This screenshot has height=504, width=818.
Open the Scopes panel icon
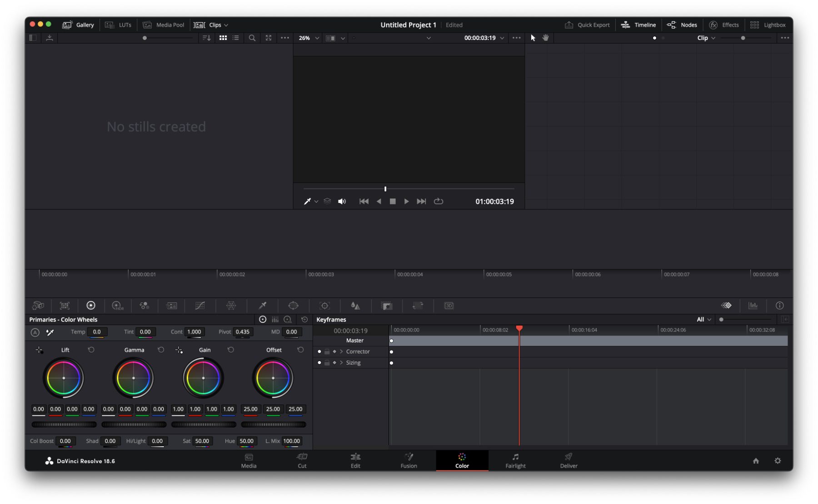pos(753,306)
